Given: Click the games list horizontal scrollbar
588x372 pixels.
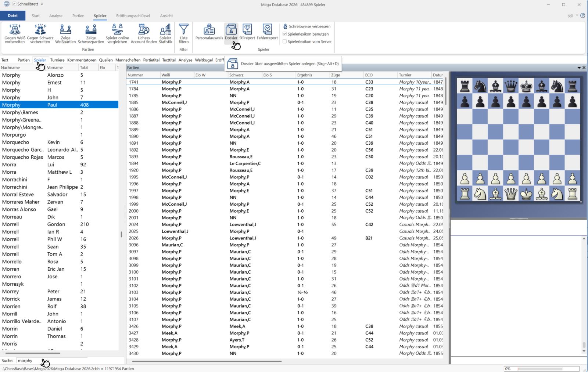Looking at the screenshot, I should click(207, 361).
